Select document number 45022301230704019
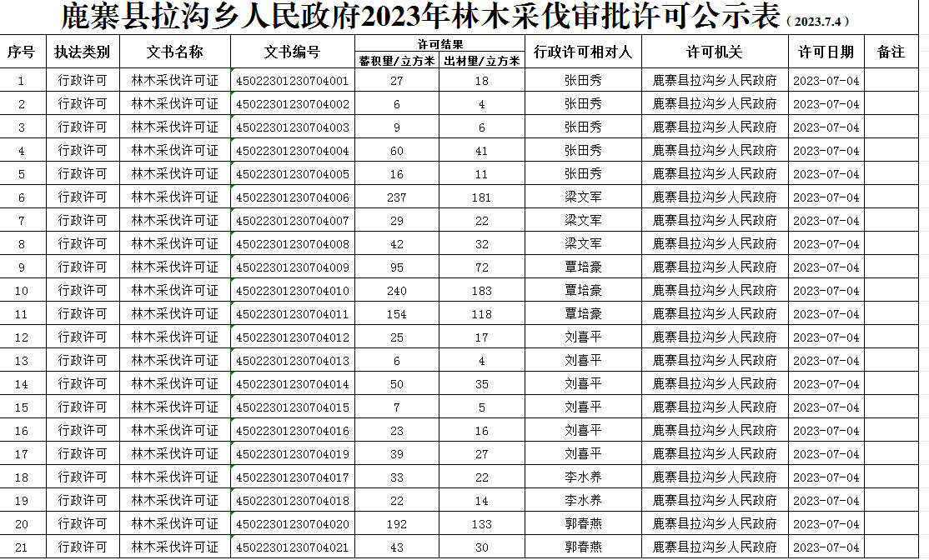Screen dimensions: 929x560 point(292,455)
